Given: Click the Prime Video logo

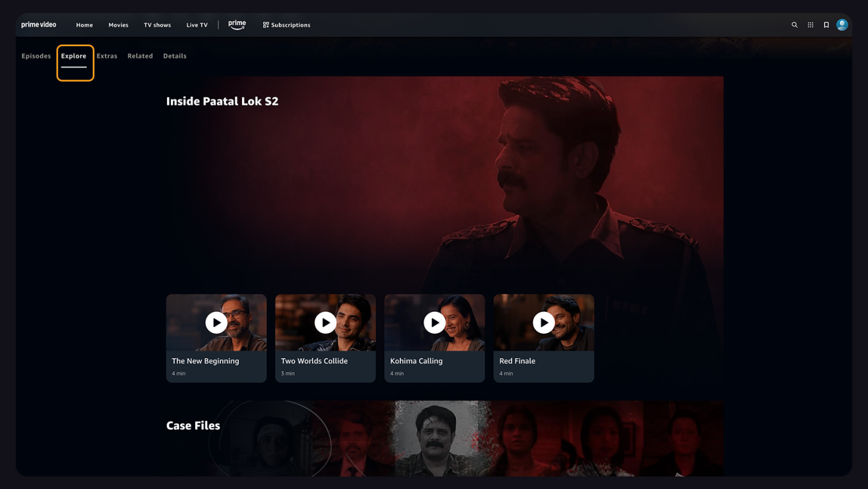Looking at the screenshot, I should click(x=39, y=24).
